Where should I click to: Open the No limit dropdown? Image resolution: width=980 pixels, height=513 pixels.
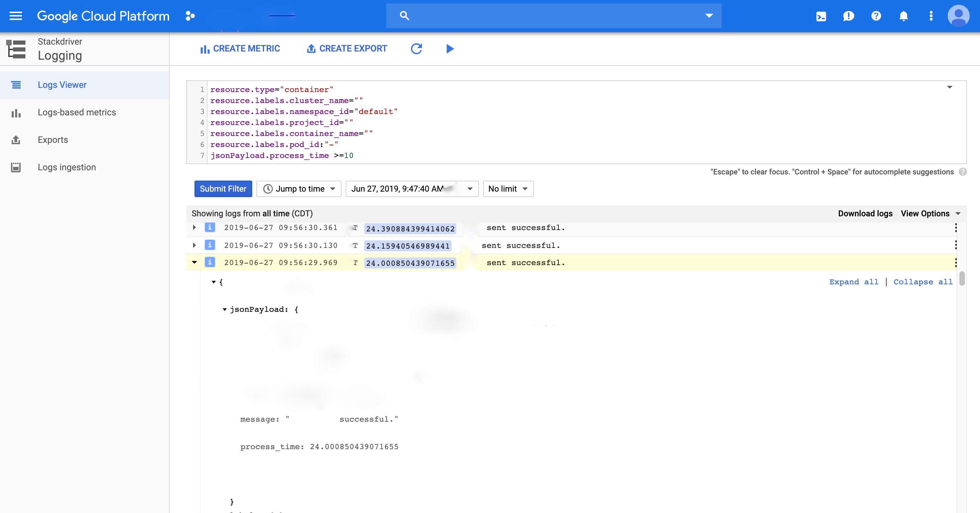coord(508,189)
